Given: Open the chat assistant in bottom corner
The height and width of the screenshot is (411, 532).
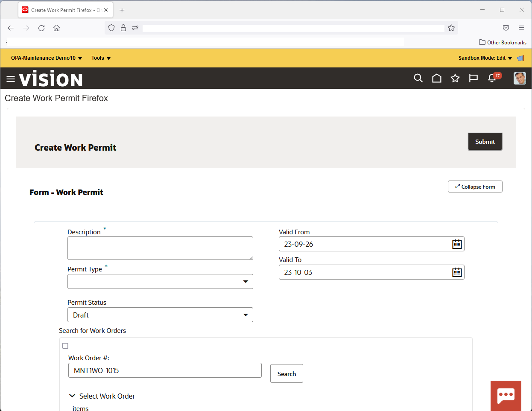Looking at the screenshot, I should point(506,396).
